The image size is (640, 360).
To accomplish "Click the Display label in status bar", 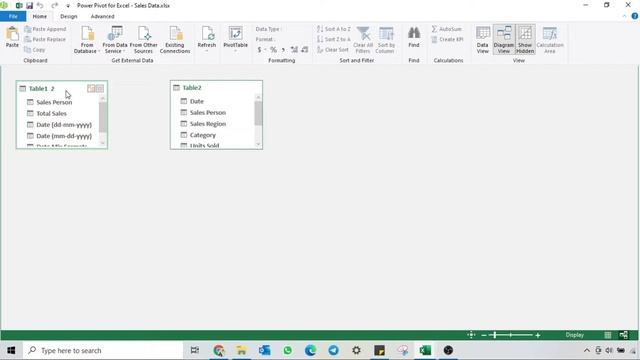I will pyautogui.click(x=574, y=335).
